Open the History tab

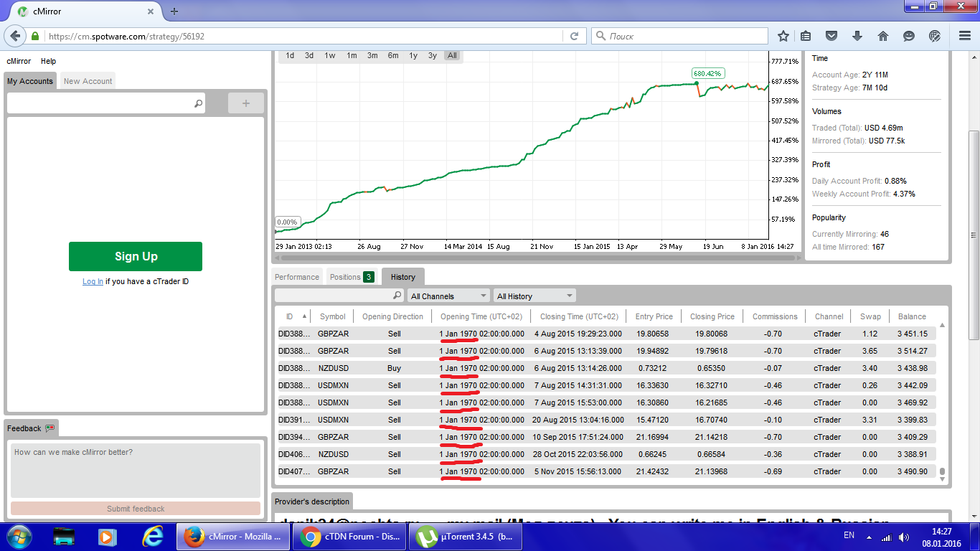click(403, 277)
